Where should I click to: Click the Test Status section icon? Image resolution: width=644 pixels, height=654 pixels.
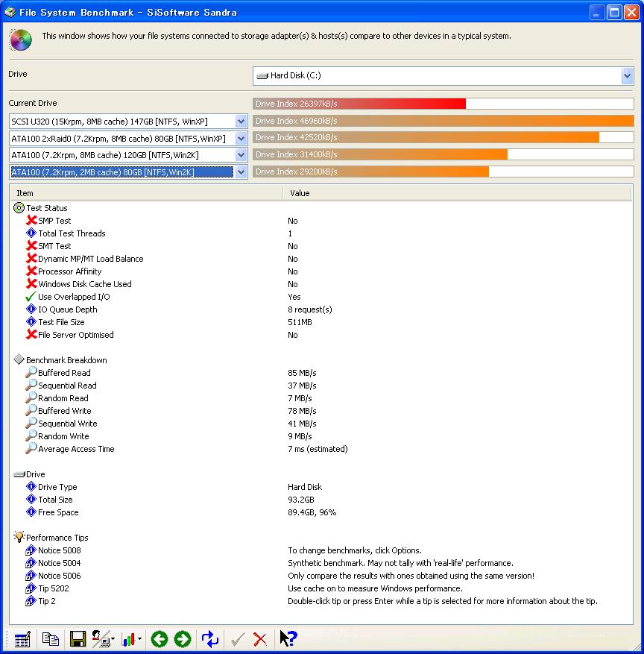19,208
